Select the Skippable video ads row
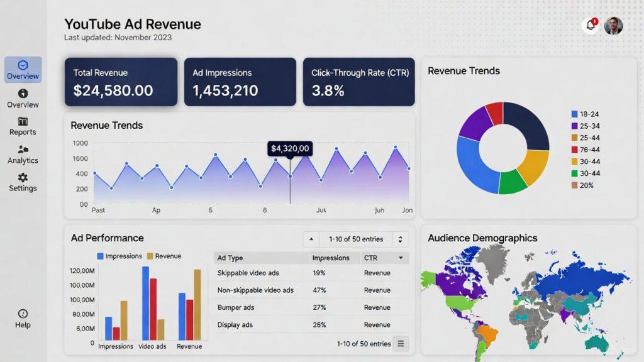 coord(311,273)
